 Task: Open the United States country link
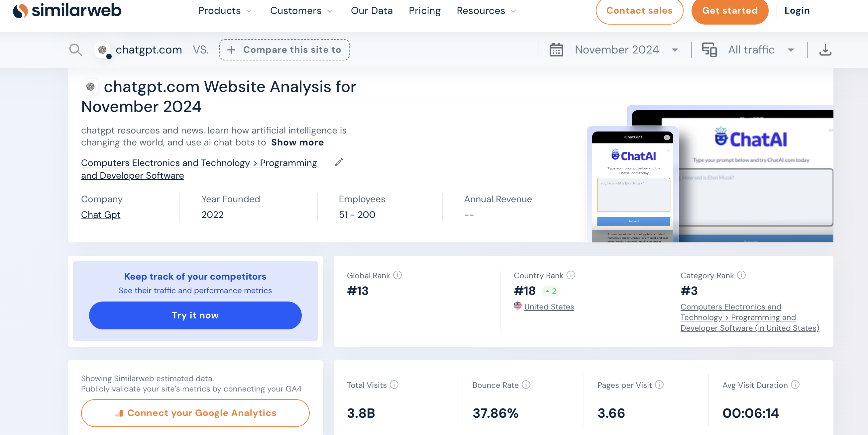click(549, 306)
